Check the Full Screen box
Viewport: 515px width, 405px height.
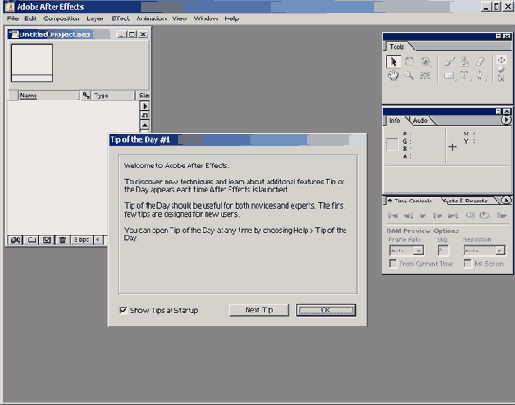[x=468, y=264]
